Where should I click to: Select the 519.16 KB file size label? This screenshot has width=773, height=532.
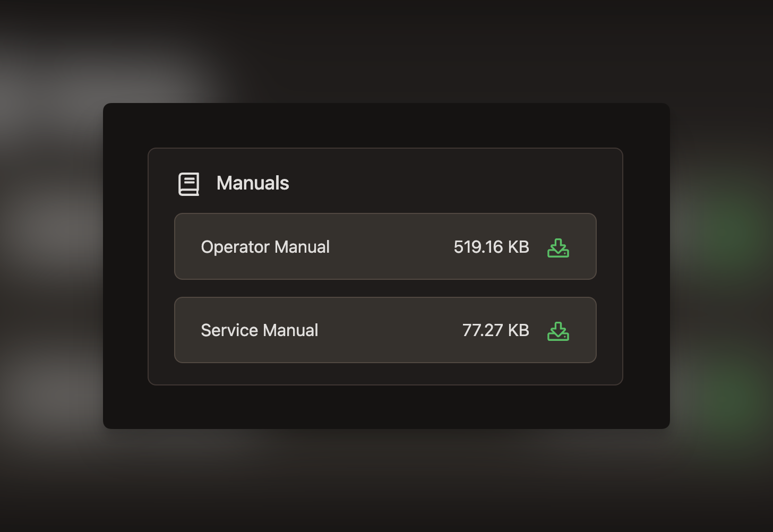492,247
